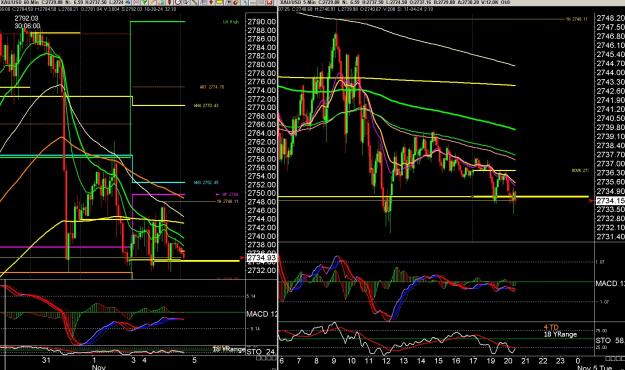Click the green checkmark toolbar icon
The image size is (625, 370).
point(144,2)
